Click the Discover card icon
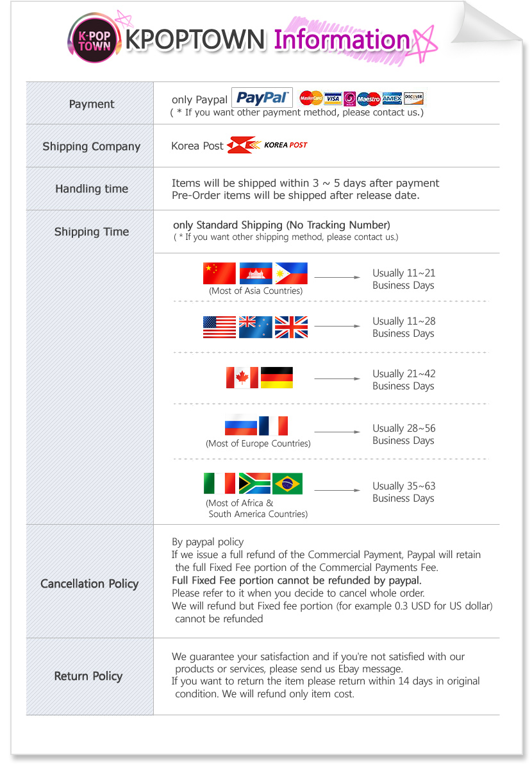Screen dimensions: 532x773 point(413,99)
